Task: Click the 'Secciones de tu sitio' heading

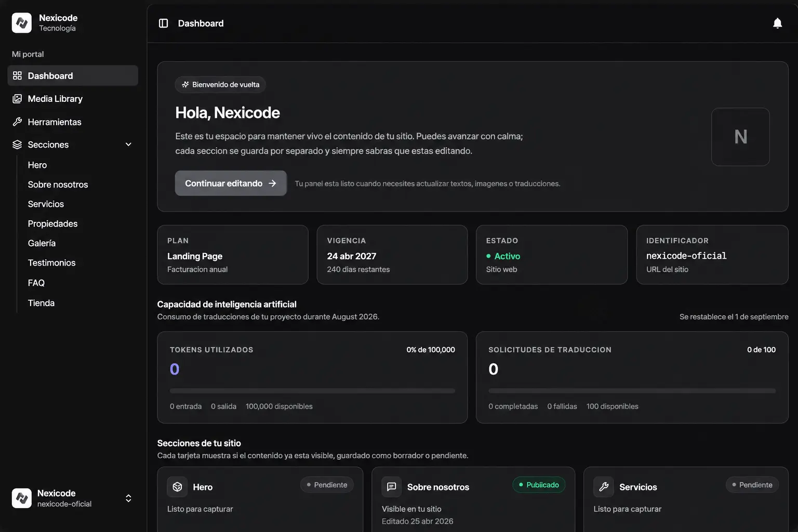Action: [199, 444]
